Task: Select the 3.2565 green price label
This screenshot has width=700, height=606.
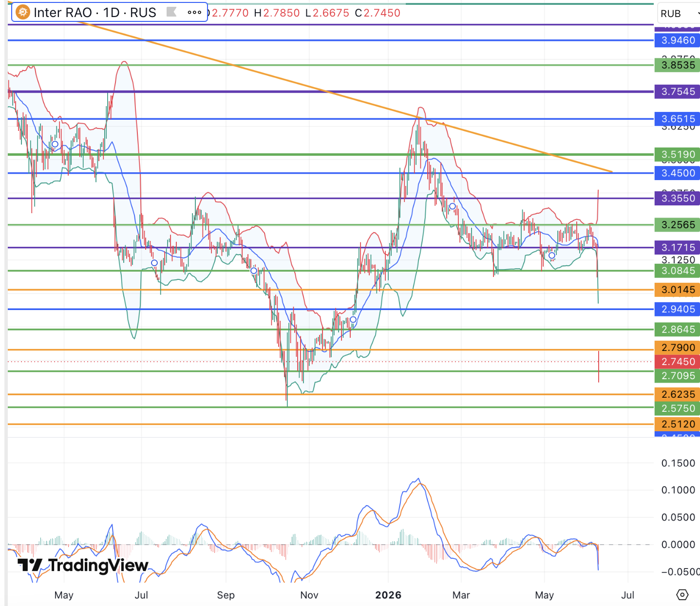Action: click(x=678, y=225)
